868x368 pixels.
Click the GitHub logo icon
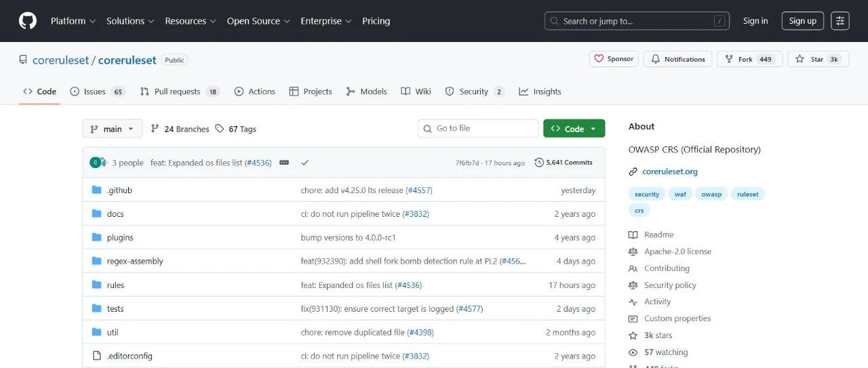coord(28,21)
